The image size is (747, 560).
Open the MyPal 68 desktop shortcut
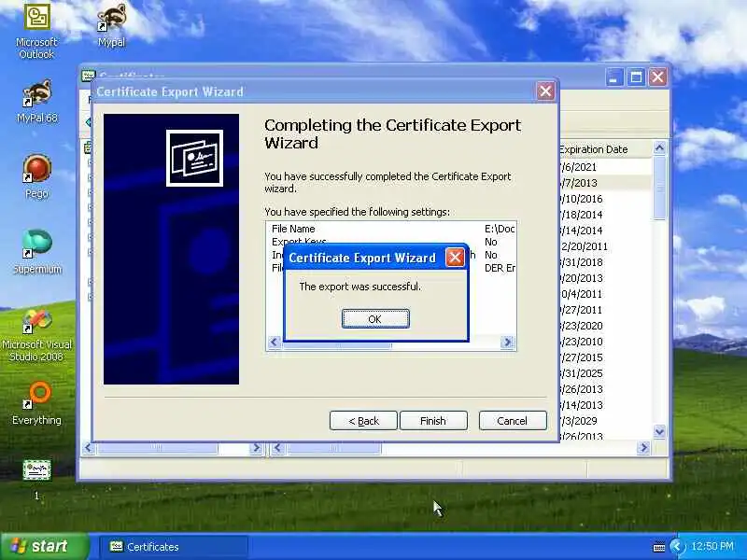tap(36, 102)
